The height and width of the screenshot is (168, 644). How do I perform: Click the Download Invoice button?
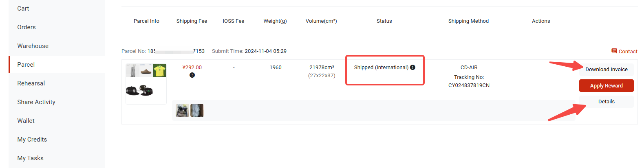[606, 70]
